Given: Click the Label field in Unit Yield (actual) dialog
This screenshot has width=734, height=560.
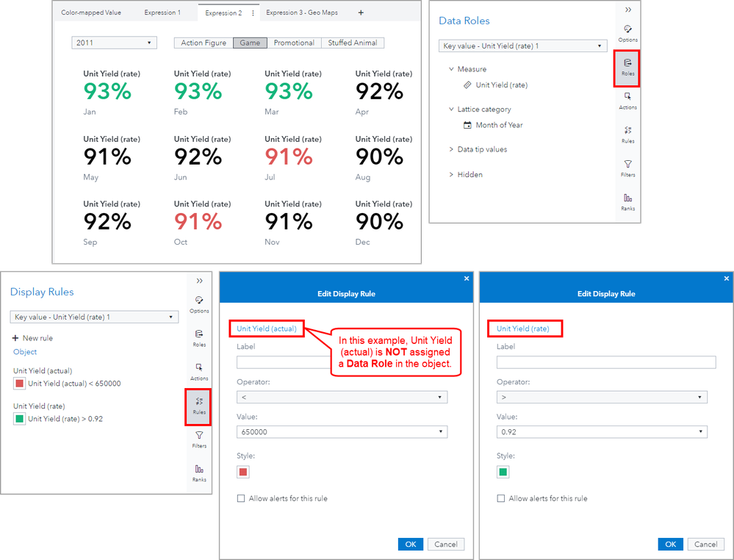Looking at the screenshot, I should click(x=284, y=362).
